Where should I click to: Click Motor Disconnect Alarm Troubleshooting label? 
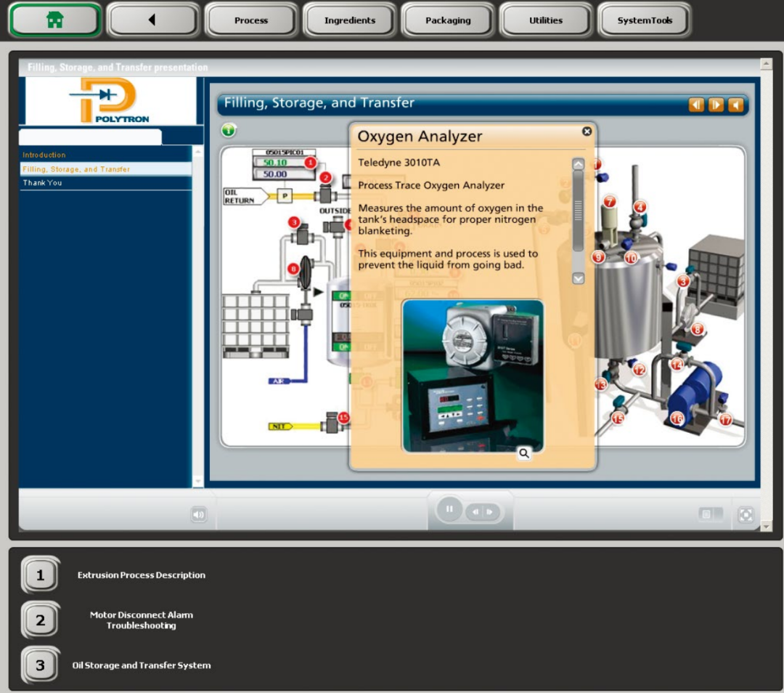pos(142,620)
